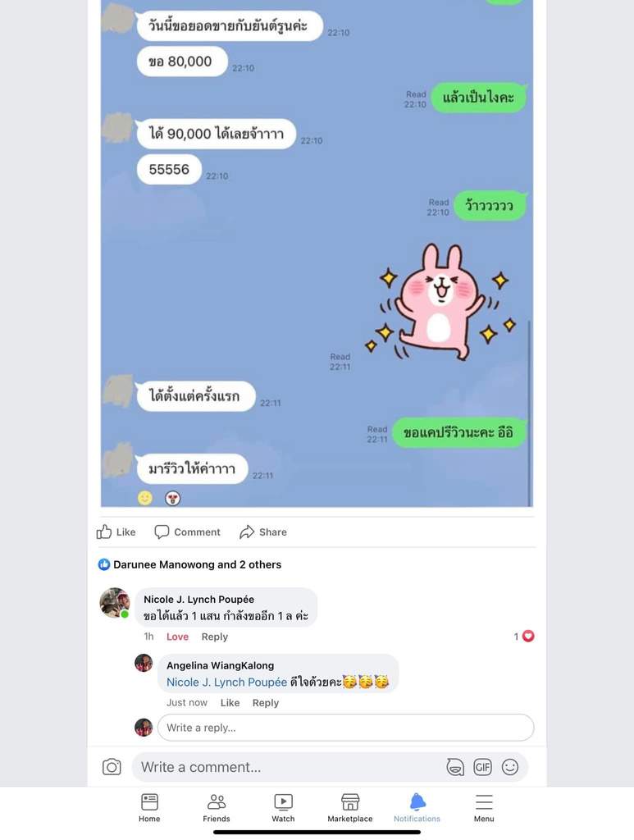This screenshot has width=634, height=840.
Task: Like the post with thumbs-up button
Action: pos(116,532)
